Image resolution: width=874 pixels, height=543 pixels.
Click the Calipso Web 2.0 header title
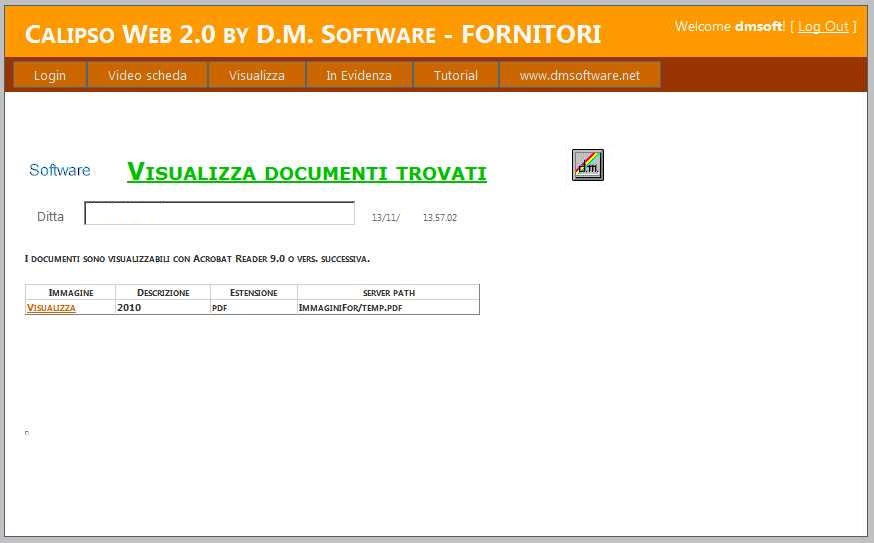click(x=313, y=34)
